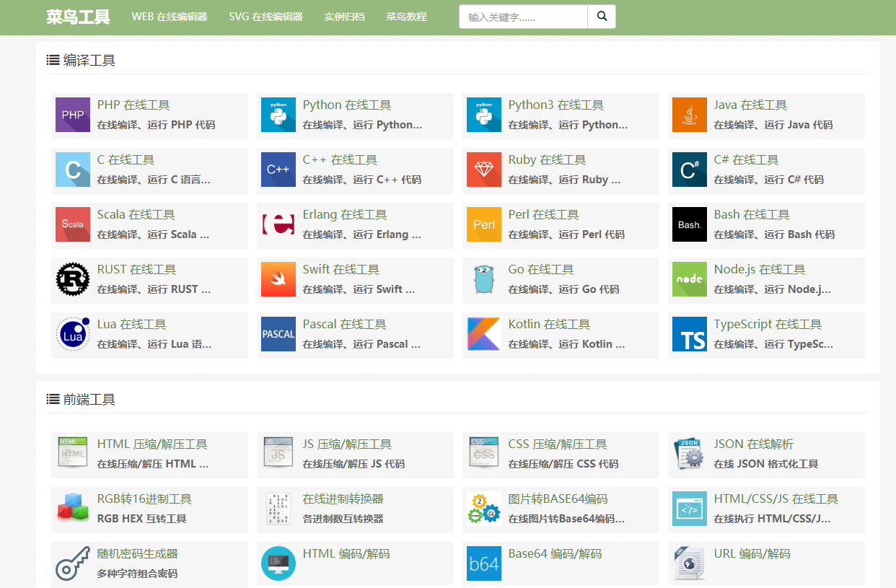
Task: Open the 图片转BASE64编码 link
Action: coord(558,499)
